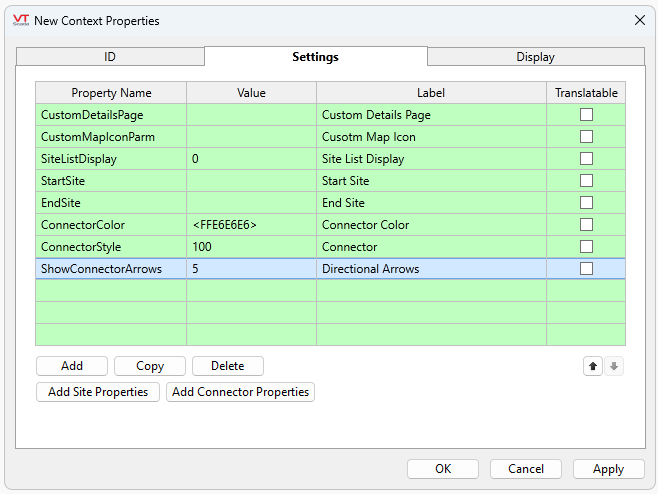Click Add Connector Properties button

click(240, 392)
